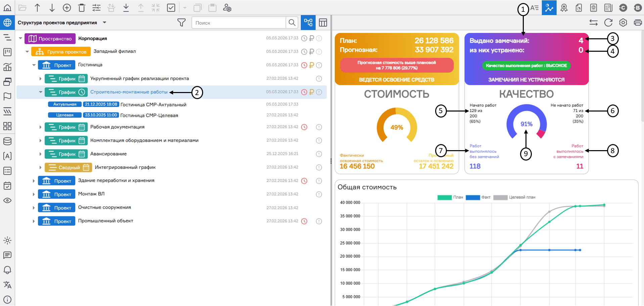Open 'Структура проектов предприятия' dropdown
The height and width of the screenshot is (306, 644).
click(x=104, y=23)
